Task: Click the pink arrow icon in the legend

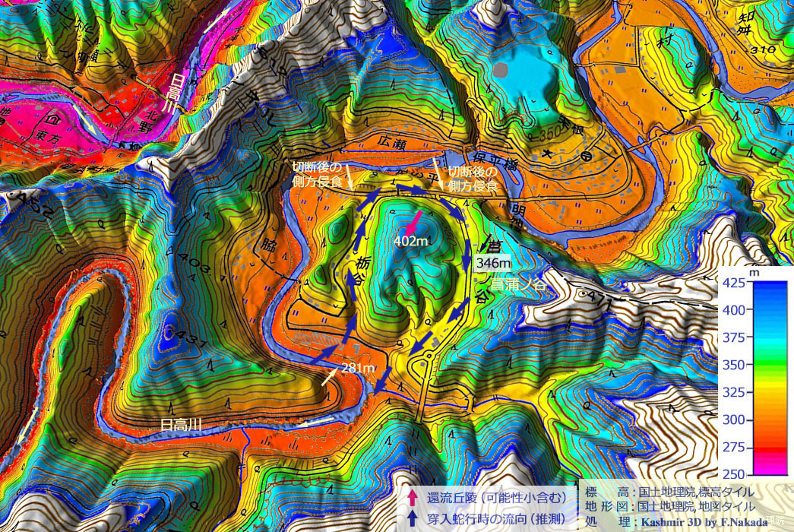Action: [x=412, y=498]
